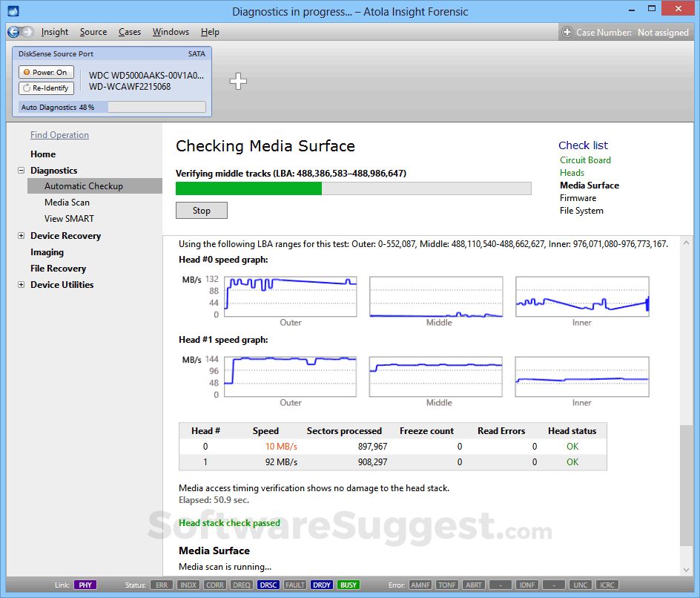Collapse the Diagnostics tree node

(21, 170)
